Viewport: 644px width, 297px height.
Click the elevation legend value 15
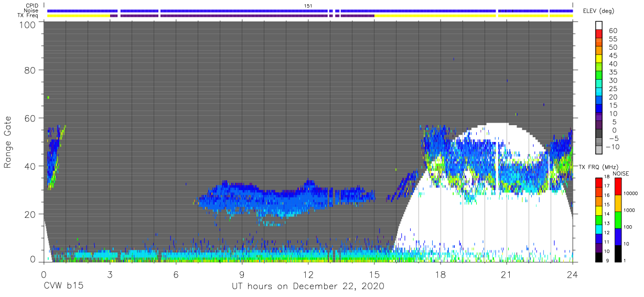[613, 105]
